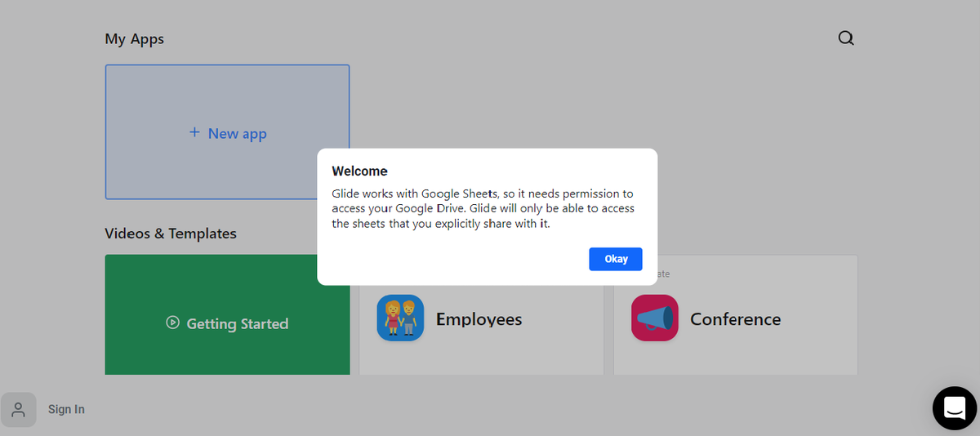Viewport: 980px width, 436px height.
Task: Click the My Apps heading
Action: [135, 39]
